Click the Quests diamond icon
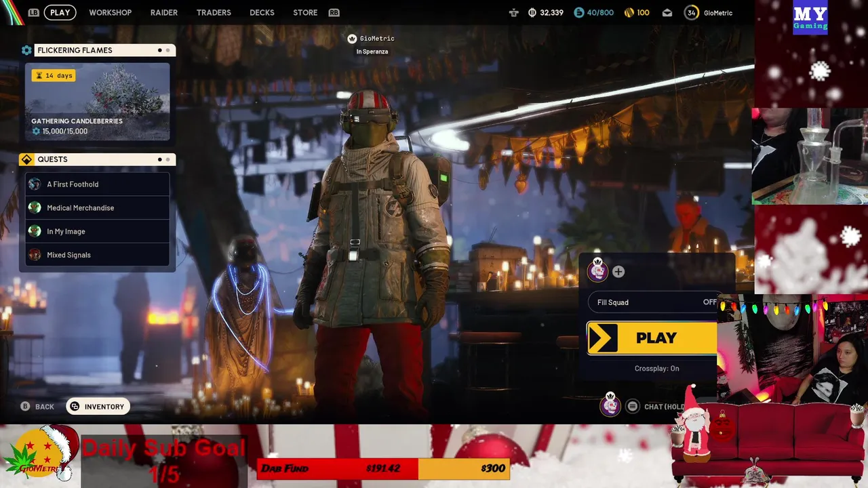 click(26, 159)
